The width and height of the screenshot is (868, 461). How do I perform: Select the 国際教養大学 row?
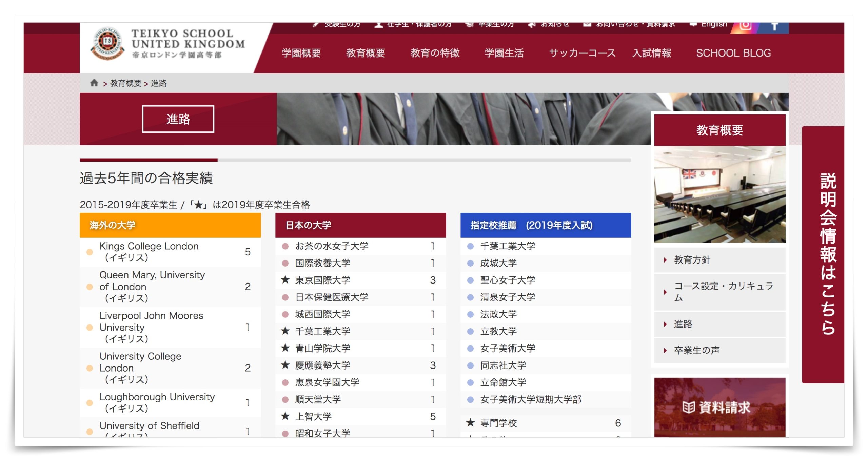[360, 263]
